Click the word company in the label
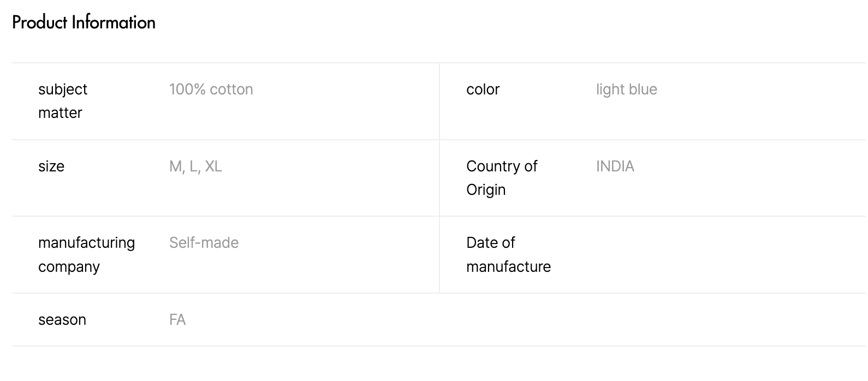Viewport: 868px width, 381px height. point(69,267)
